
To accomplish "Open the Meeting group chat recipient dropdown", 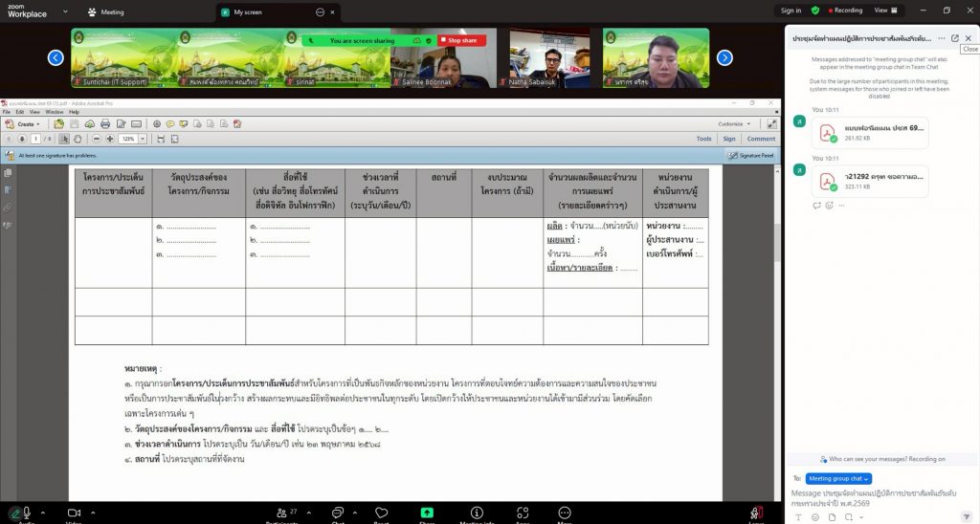I will pos(838,478).
